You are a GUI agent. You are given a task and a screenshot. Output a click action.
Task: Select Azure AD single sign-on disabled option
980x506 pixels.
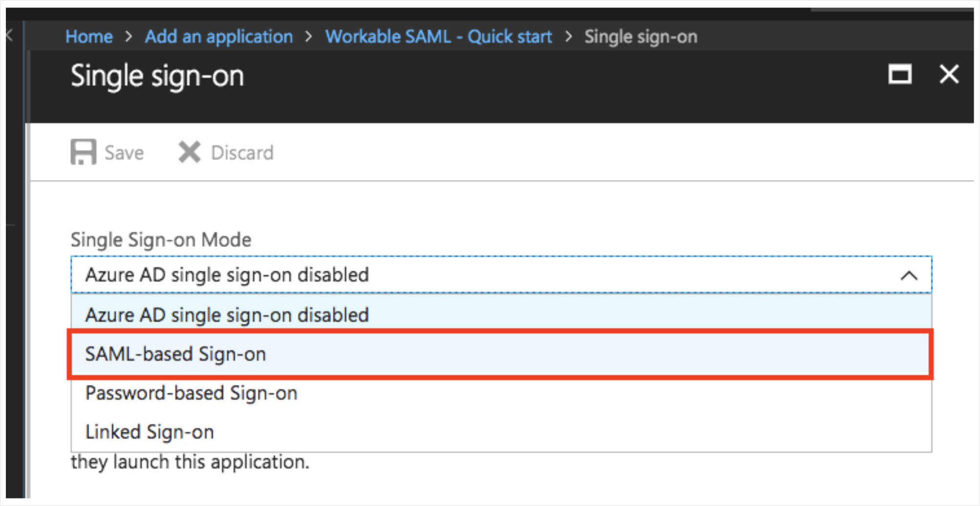click(x=501, y=315)
